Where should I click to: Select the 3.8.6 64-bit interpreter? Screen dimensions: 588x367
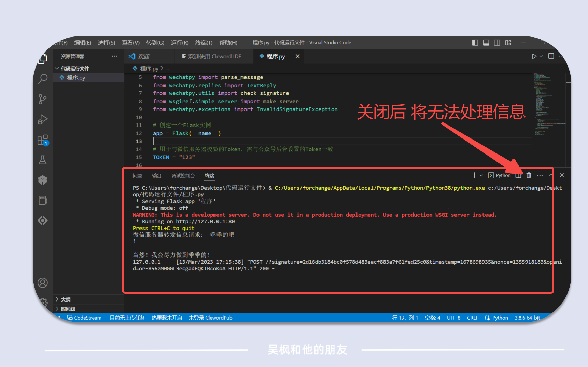pos(527,318)
